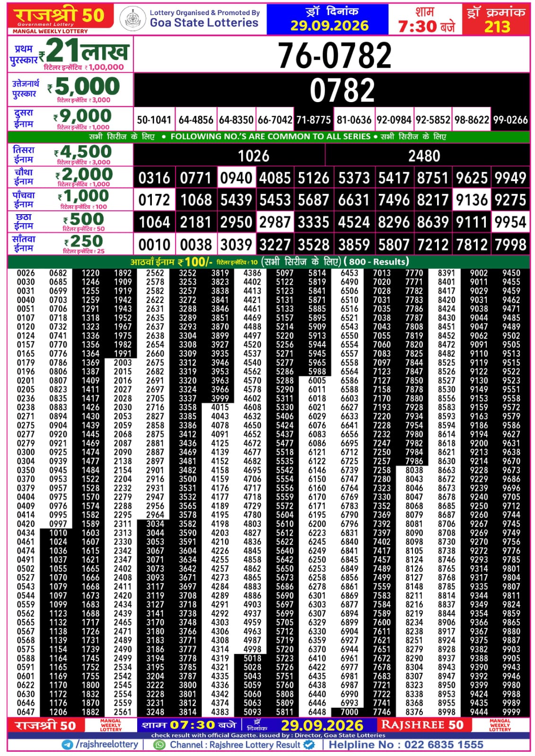Click the blue verified badge after Rajshree Lottery Result
Viewport: 535px width, 756px height.
pos(309,745)
